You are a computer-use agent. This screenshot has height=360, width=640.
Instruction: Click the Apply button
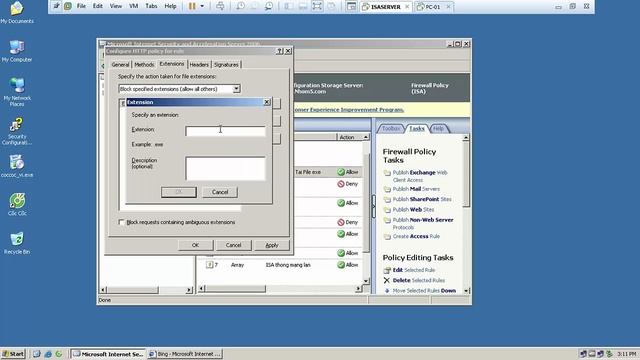(272, 245)
